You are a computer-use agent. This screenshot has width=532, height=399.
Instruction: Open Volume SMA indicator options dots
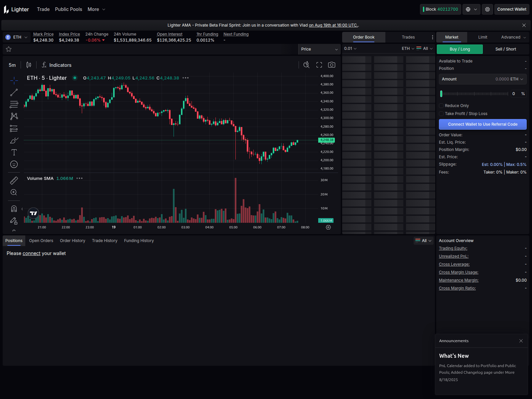pyautogui.click(x=79, y=178)
